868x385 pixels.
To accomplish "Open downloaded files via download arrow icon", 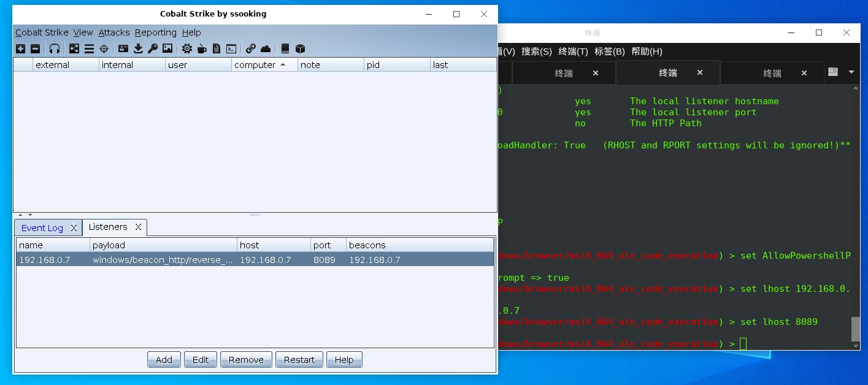I will 138,48.
